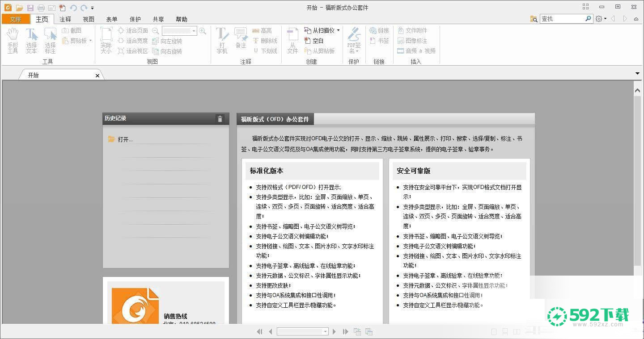Go to the first page button

coord(259,331)
